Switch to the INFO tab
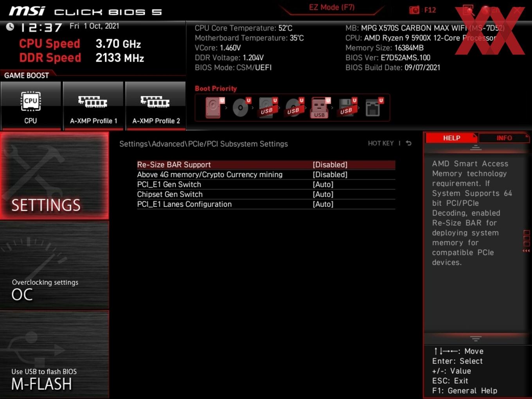The image size is (532, 399). [x=504, y=138]
